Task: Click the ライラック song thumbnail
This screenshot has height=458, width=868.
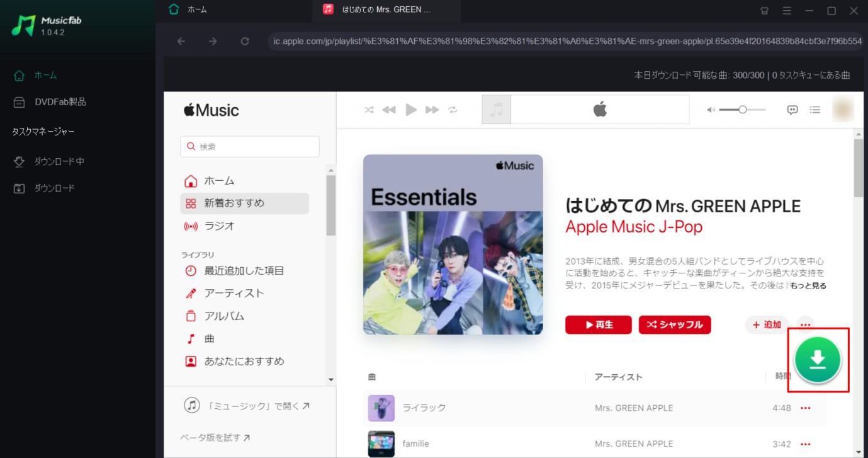Action: pos(381,408)
